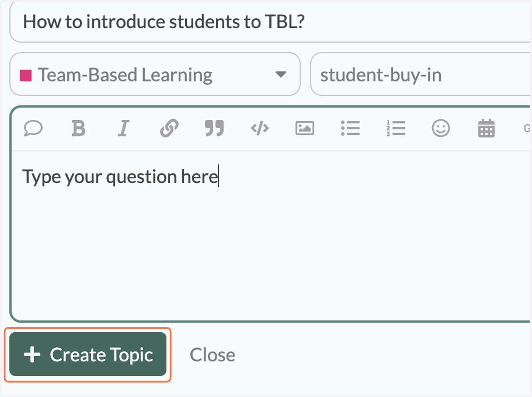Insert a numbered list
Image resolution: width=532 pixels, height=397 pixels.
pos(396,129)
